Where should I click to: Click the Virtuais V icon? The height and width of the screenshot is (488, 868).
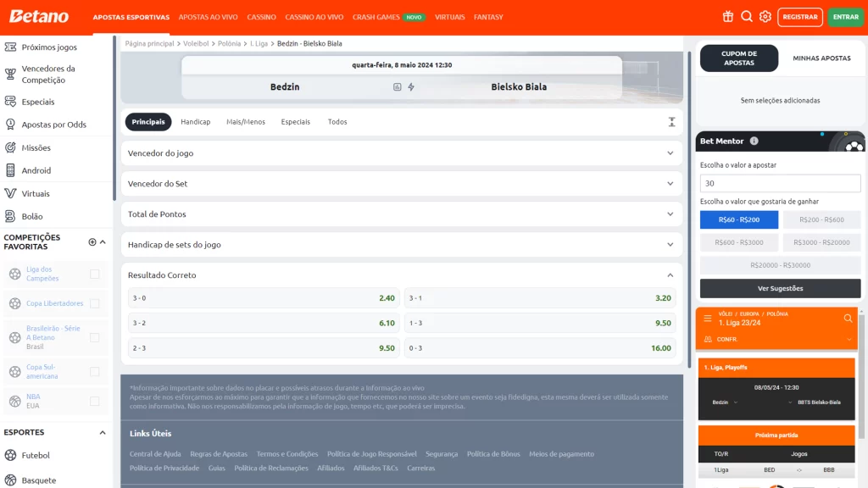(10, 194)
